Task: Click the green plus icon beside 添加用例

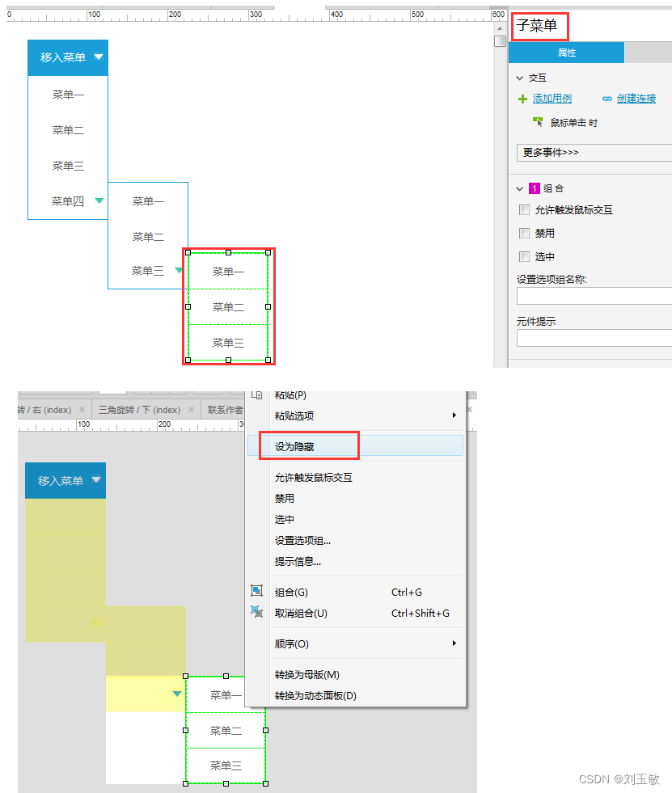Action: tap(522, 98)
